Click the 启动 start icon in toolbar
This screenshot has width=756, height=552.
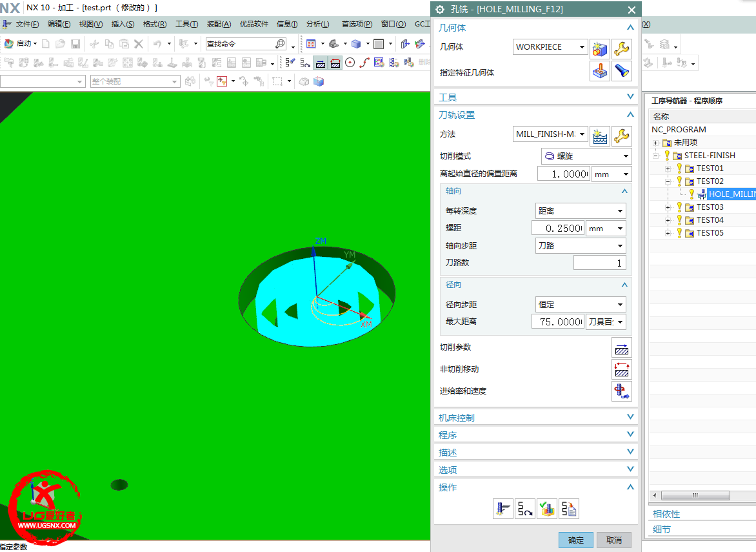8,43
